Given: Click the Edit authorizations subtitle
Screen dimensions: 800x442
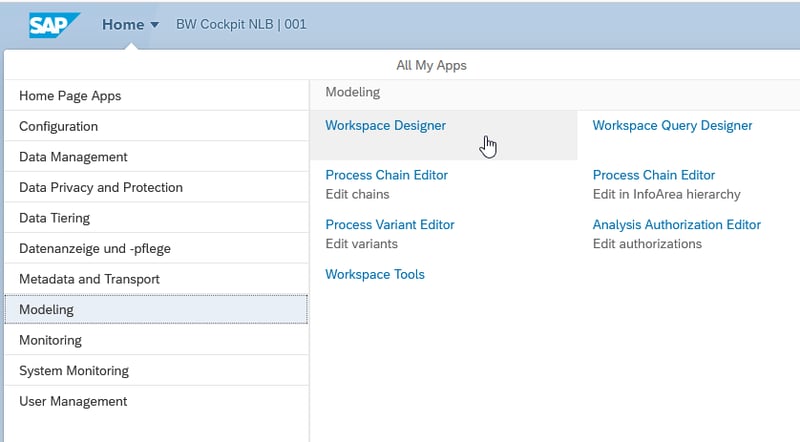Looking at the screenshot, I should 647,244.
